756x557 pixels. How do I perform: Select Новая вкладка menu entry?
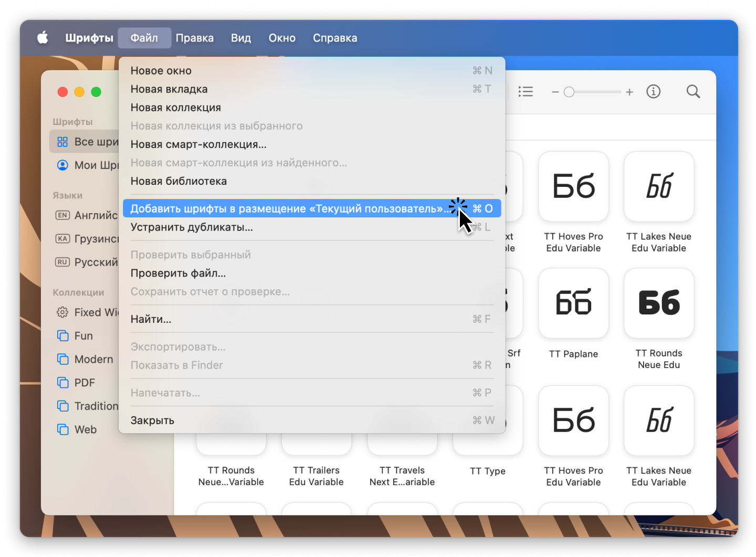tap(312, 89)
